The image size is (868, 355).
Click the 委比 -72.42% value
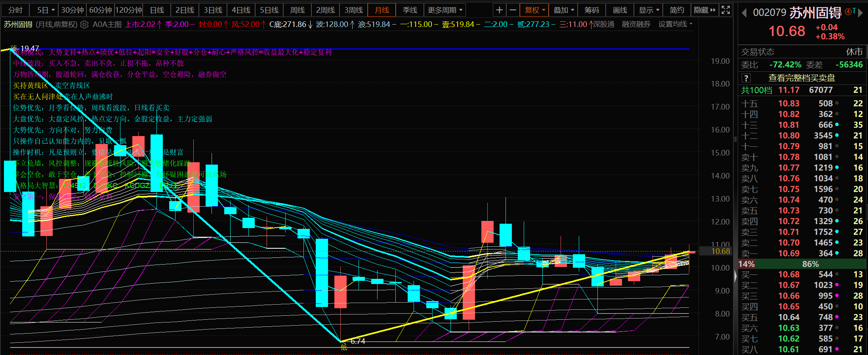point(785,65)
